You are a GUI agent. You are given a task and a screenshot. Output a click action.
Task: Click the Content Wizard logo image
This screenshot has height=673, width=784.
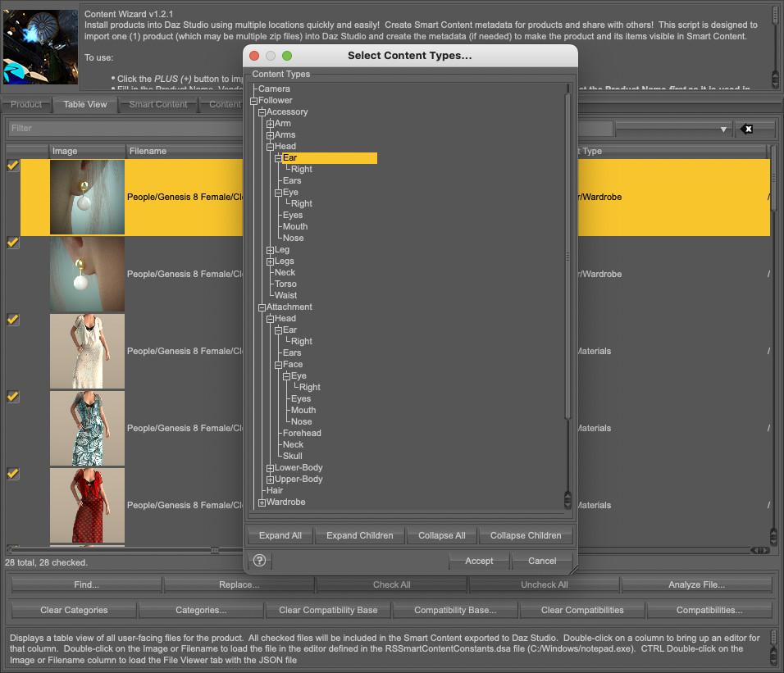coord(41,48)
